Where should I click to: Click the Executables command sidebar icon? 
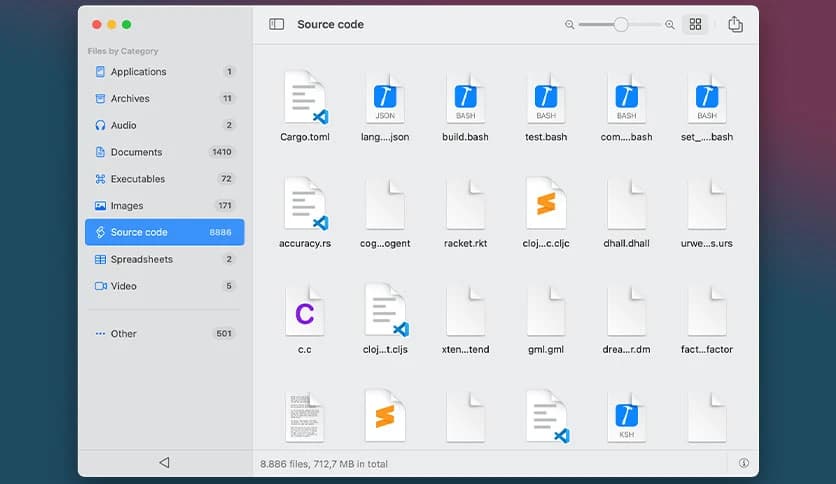point(100,179)
